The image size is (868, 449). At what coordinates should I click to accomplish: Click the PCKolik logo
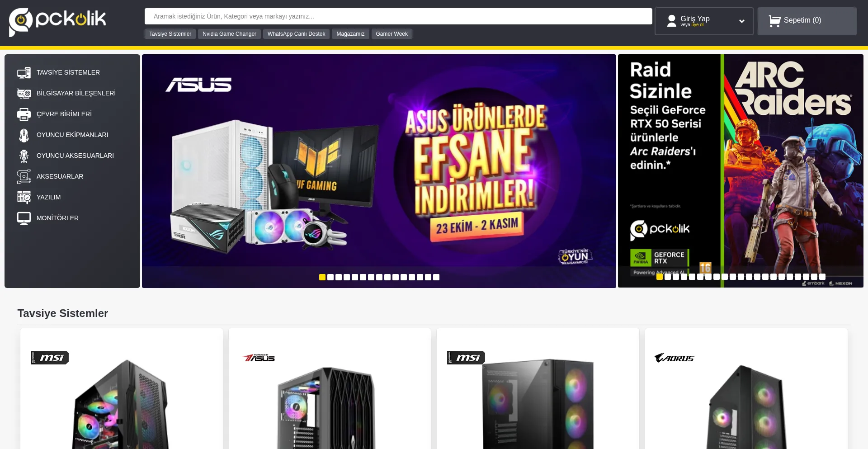pos(57,22)
